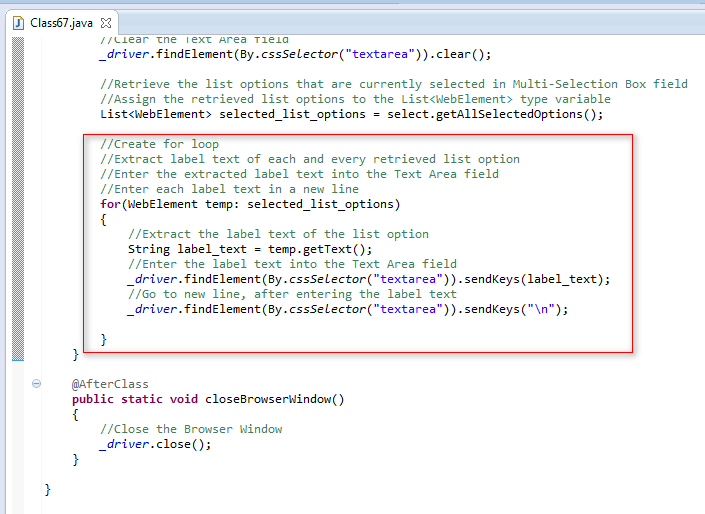Click the for(WebElement temp: selected_list_options) line
The width and height of the screenshot is (705, 514).
(x=250, y=204)
